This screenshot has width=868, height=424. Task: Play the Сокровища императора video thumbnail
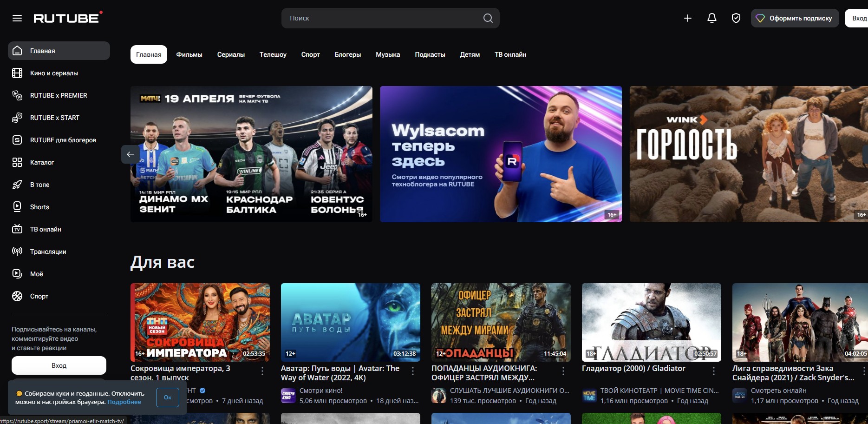point(200,322)
